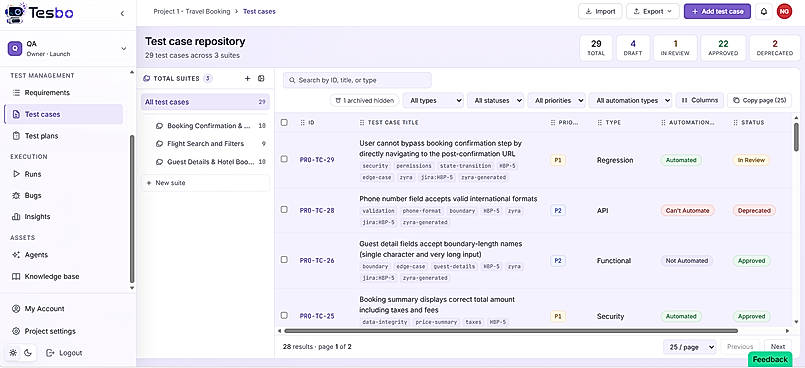The width and height of the screenshot is (805, 368).
Task: Open the All automation types dropdown
Action: (x=630, y=101)
